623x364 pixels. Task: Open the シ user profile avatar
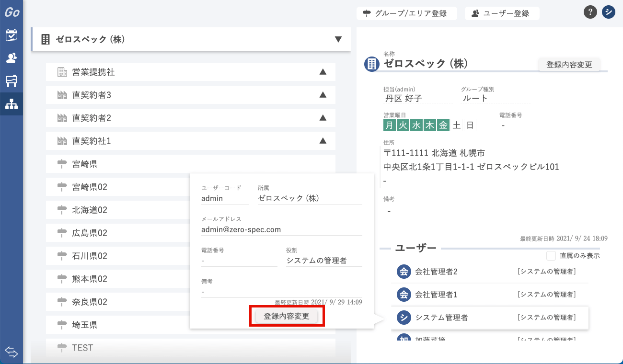point(609,12)
